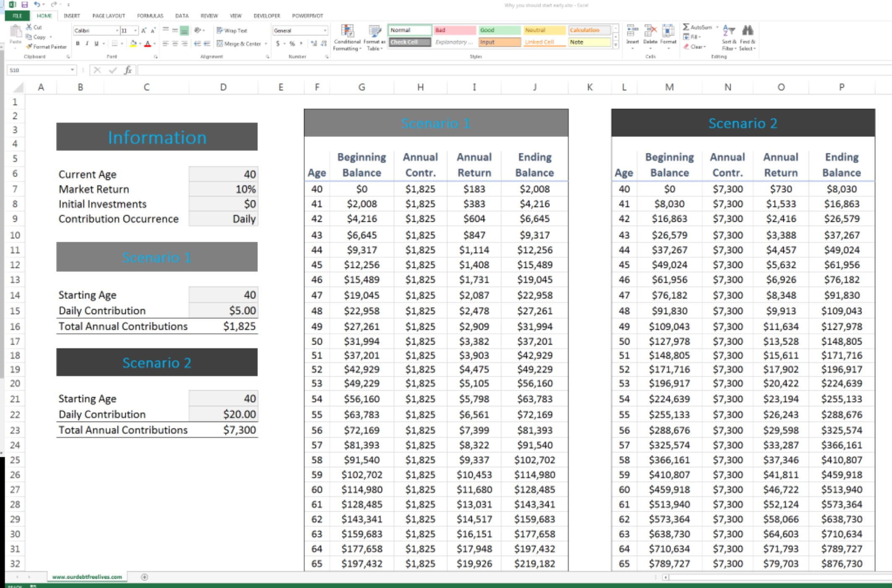Click the Save icon in quick access toolbar

pyautogui.click(x=24, y=5)
